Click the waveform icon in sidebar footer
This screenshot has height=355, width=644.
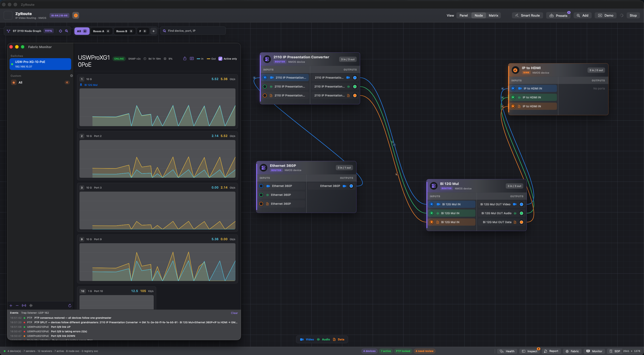click(31, 306)
